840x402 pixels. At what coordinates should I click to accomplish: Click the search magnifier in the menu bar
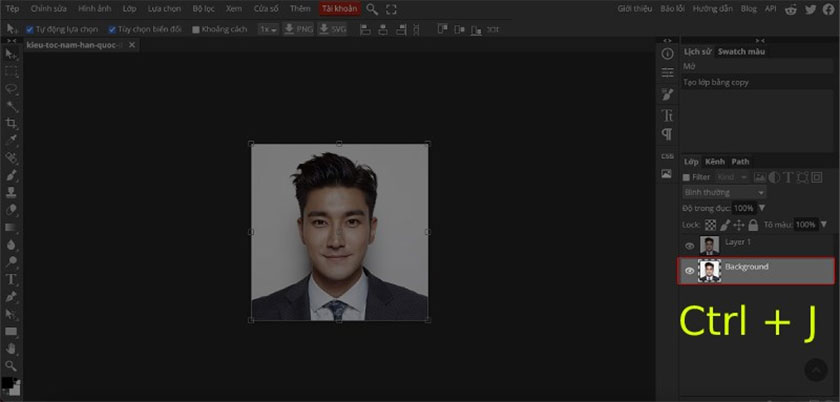tap(372, 9)
